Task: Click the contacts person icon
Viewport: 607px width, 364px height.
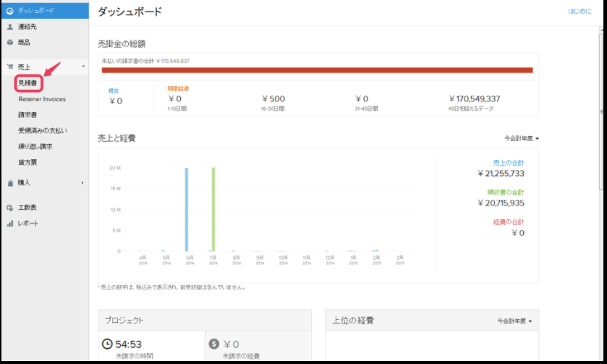Action: pyautogui.click(x=10, y=27)
